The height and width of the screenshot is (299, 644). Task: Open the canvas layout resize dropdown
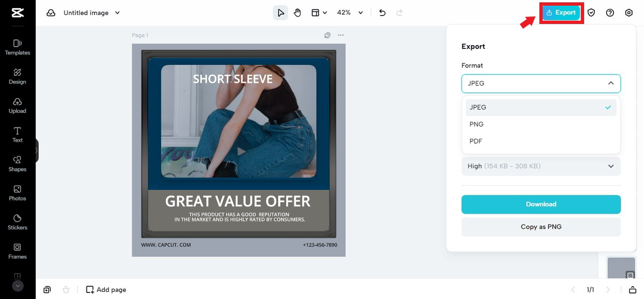(319, 13)
